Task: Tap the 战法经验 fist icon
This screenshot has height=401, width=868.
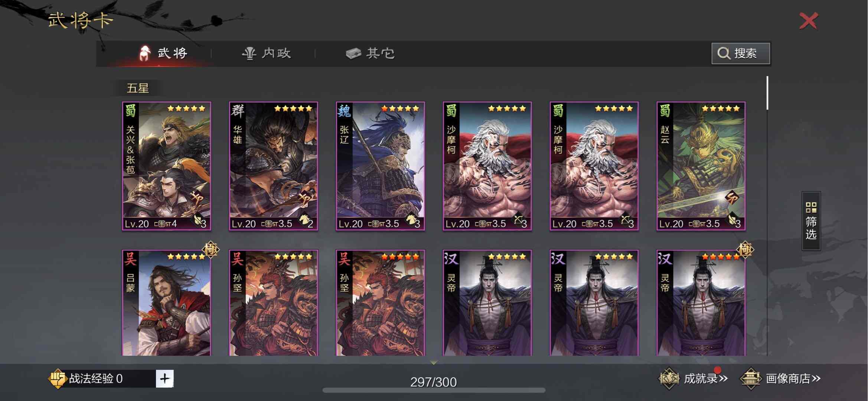Action: click(x=58, y=379)
